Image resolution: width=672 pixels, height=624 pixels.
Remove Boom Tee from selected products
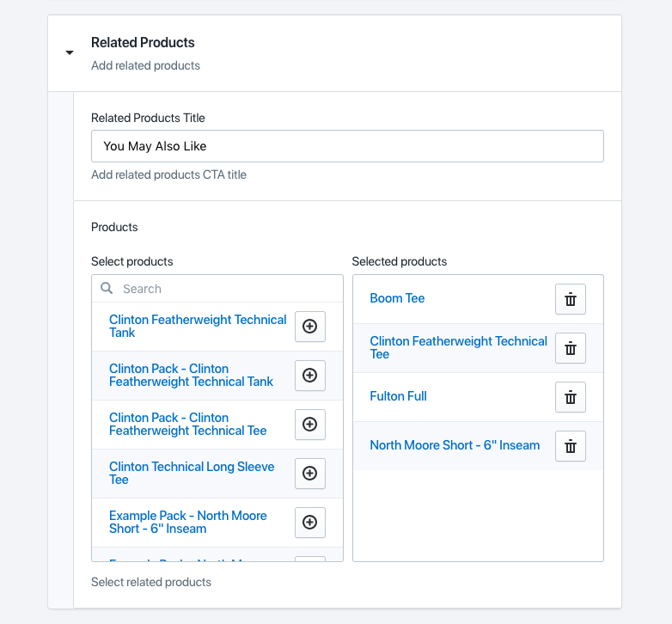pyautogui.click(x=570, y=299)
